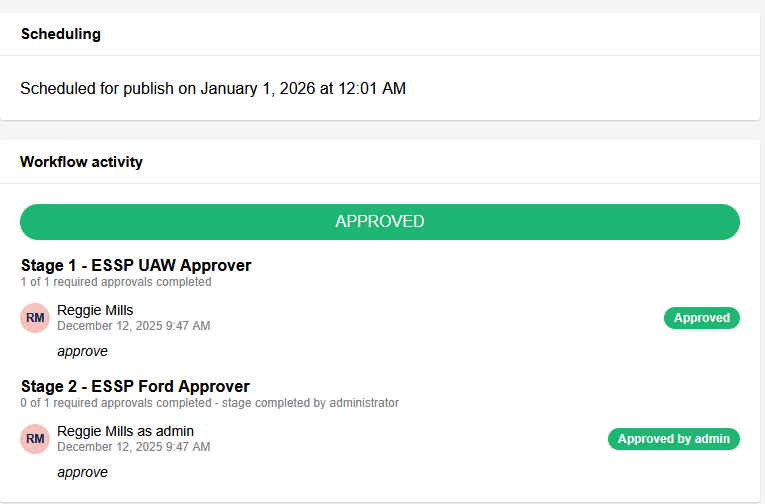The image size is (765, 504).
Task: Click the Reggie Mills as admin name
Action: [125, 431]
